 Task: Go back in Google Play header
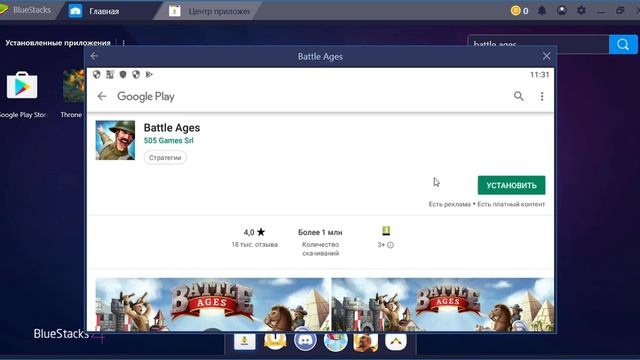[x=102, y=96]
